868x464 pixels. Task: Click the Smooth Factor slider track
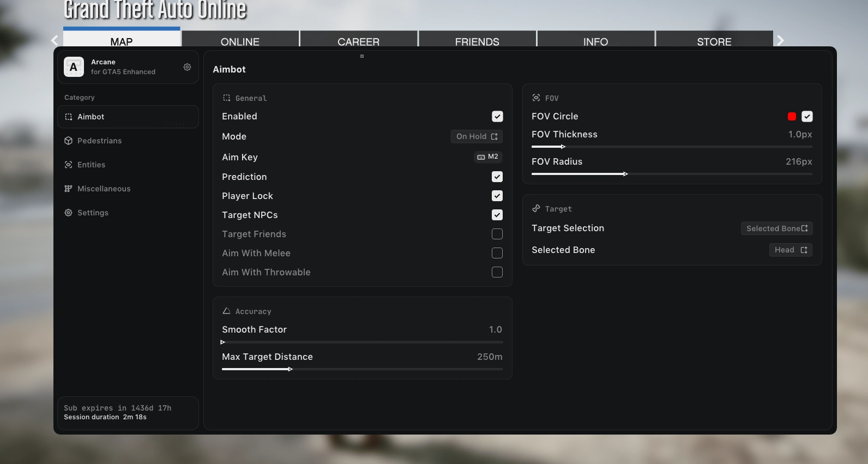[x=362, y=342]
